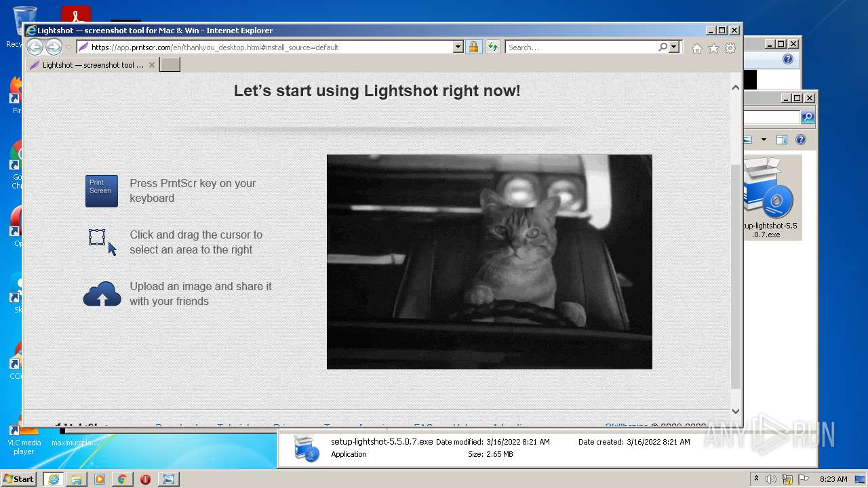Click the Explorer window search field
Image resolution: width=868 pixels, height=488 pixels.
pyautogui.click(x=772, y=117)
